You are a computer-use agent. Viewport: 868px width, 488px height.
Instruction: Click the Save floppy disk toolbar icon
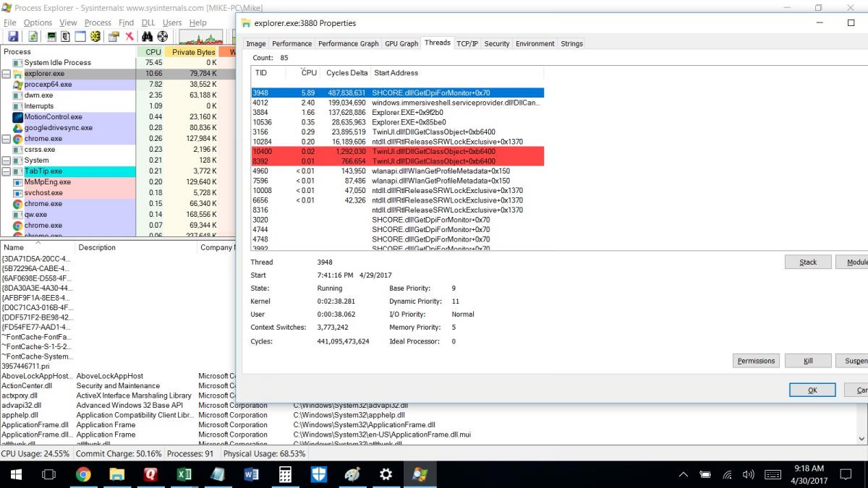[14, 37]
